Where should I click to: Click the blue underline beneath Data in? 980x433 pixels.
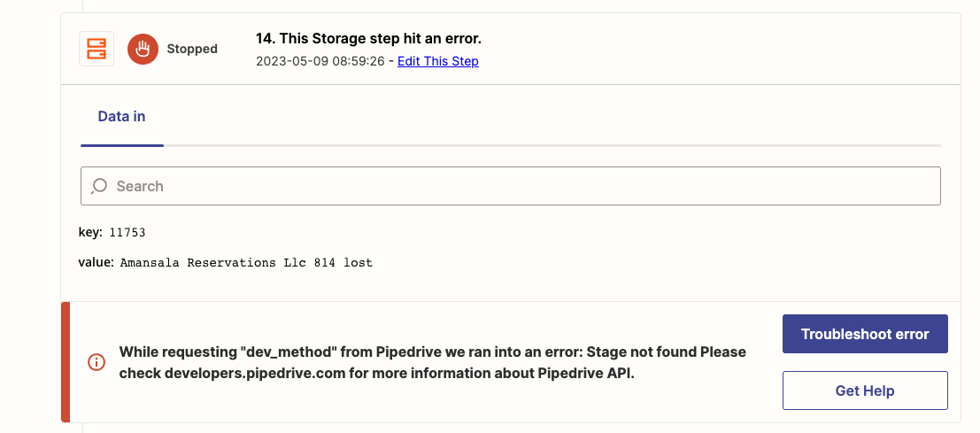122,145
